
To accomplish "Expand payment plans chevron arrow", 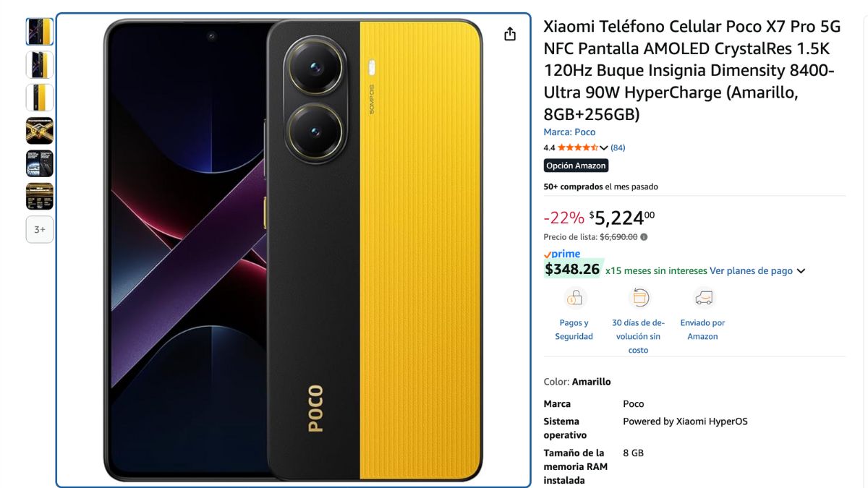I will (x=801, y=271).
